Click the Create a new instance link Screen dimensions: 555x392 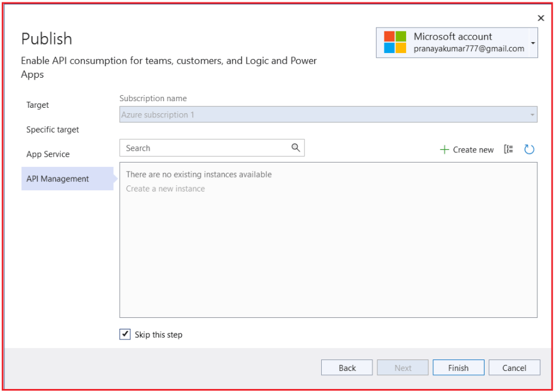(x=165, y=188)
